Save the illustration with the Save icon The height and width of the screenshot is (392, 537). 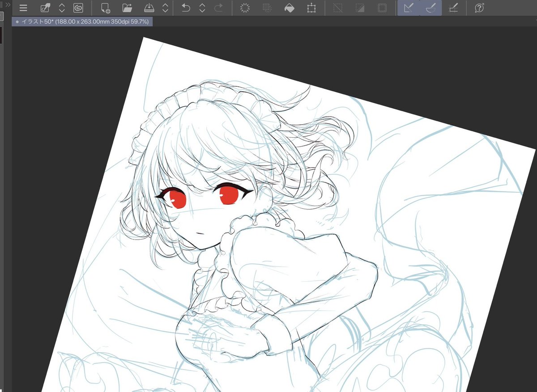[149, 8]
